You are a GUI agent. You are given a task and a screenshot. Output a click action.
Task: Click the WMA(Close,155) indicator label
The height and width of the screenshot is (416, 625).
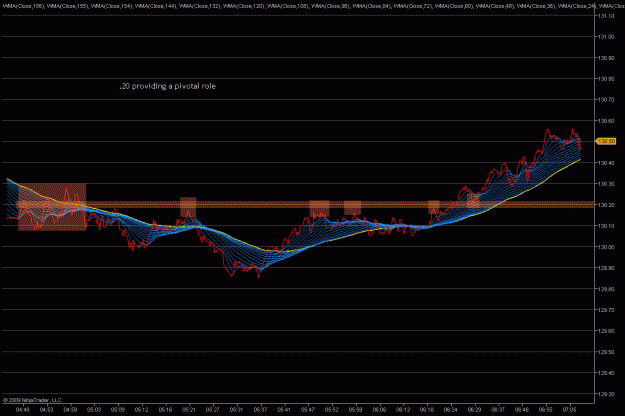click(67, 6)
